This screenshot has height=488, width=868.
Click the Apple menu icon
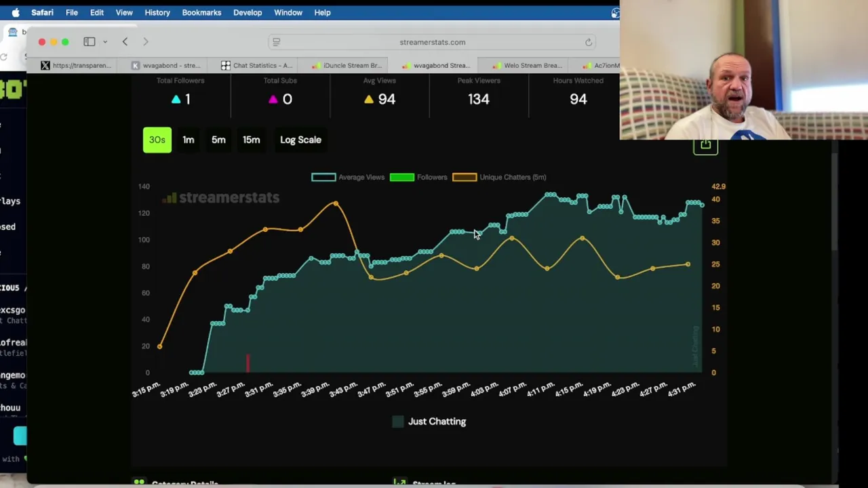point(15,12)
